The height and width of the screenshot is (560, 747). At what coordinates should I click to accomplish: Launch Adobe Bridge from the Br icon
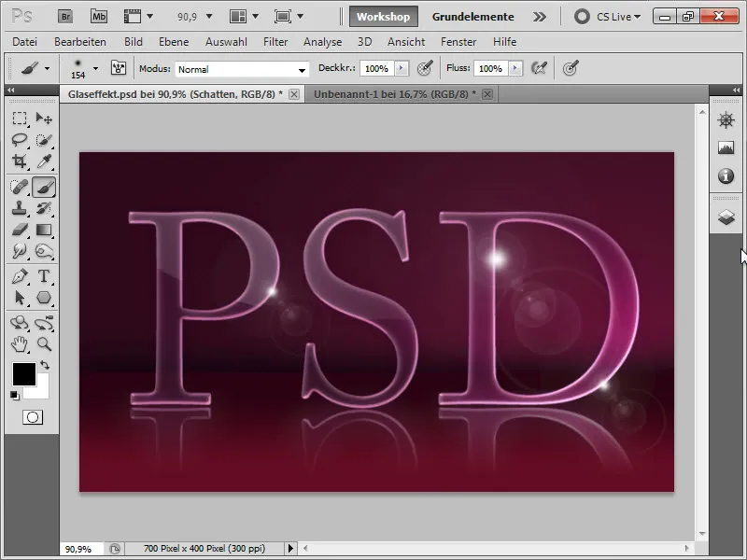pyautogui.click(x=65, y=17)
